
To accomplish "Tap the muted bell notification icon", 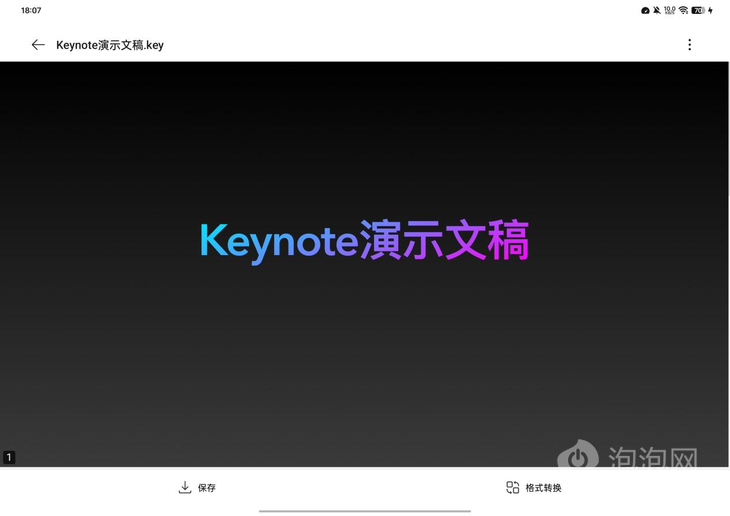I will click(x=657, y=10).
